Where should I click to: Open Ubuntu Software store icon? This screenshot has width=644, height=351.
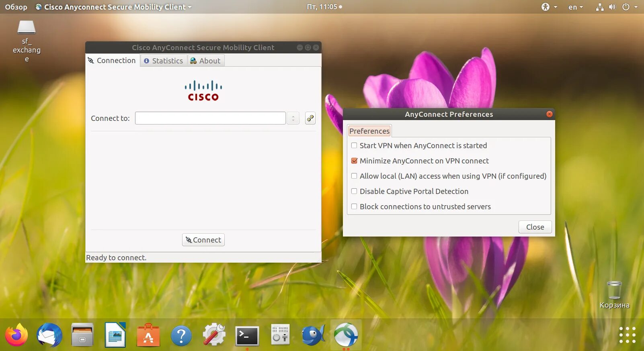pos(148,335)
